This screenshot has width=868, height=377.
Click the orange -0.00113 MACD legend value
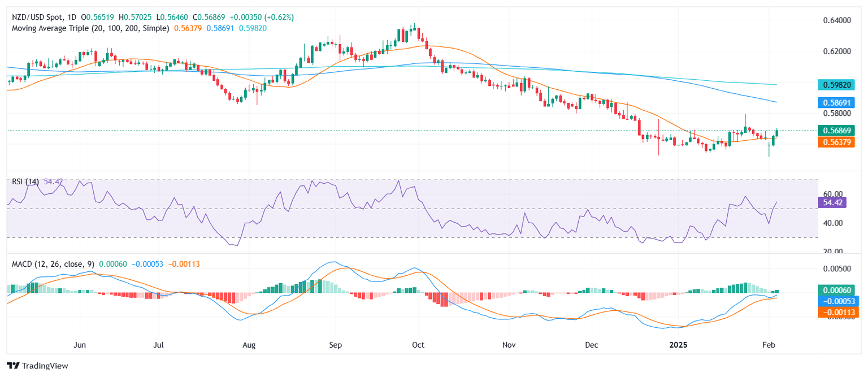(184, 264)
